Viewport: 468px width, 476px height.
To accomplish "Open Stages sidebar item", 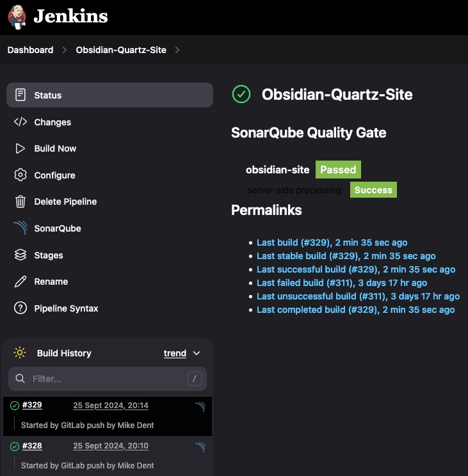I will click(48, 255).
